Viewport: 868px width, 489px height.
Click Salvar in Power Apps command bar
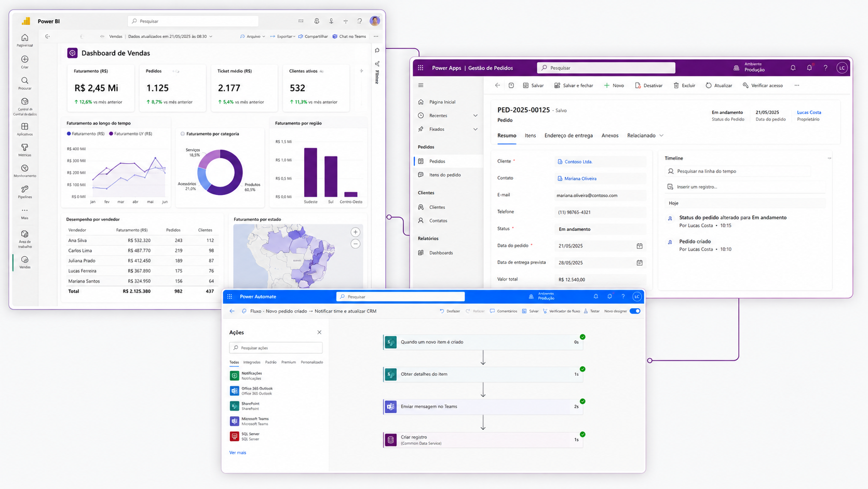pos(533,85)
